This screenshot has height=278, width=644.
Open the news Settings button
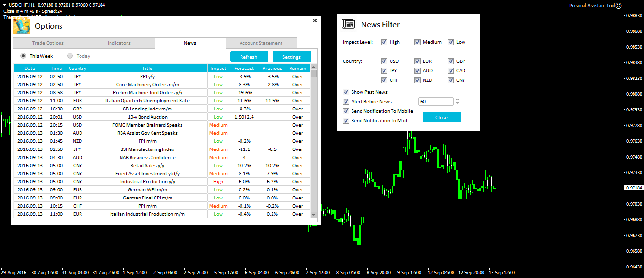pos(292,57)
